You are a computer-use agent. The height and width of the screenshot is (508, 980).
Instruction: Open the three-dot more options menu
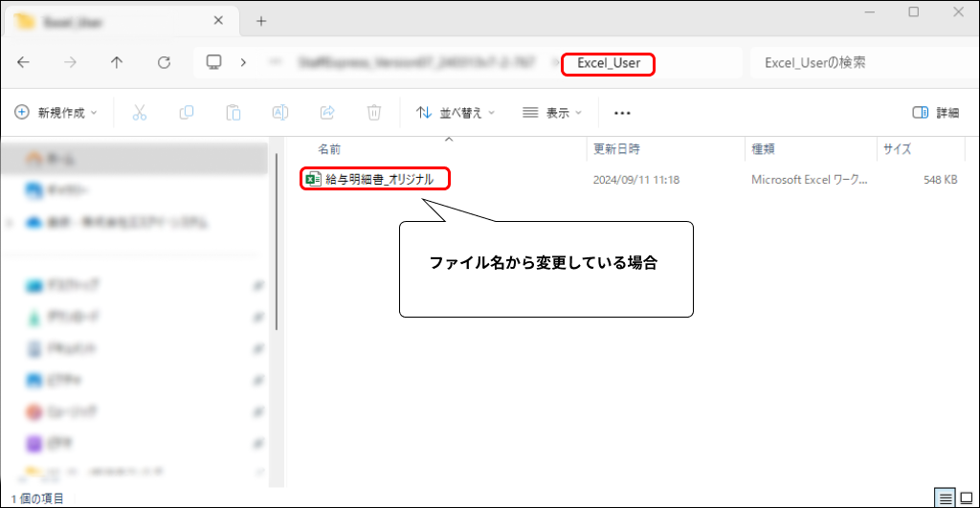point(622,113)
